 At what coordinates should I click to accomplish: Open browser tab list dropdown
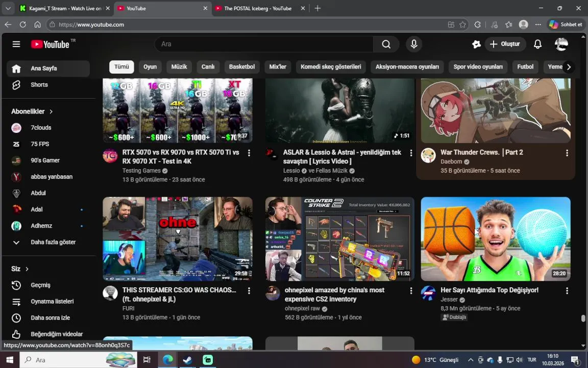[x=8, y=8]
